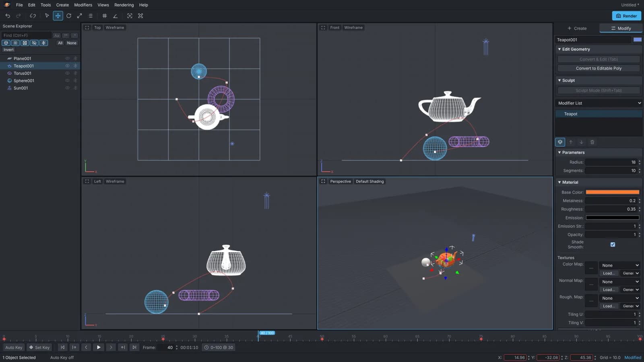Click the Set Key button
644x362 pixels.
pos(39,348)
